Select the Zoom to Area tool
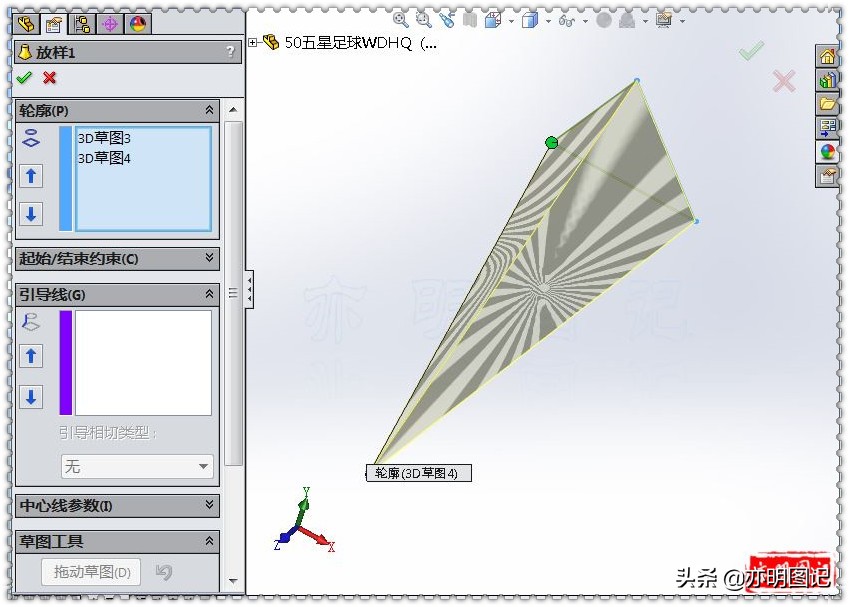The width and height of the screenshot is (849, 607). (x=424, y=18)
